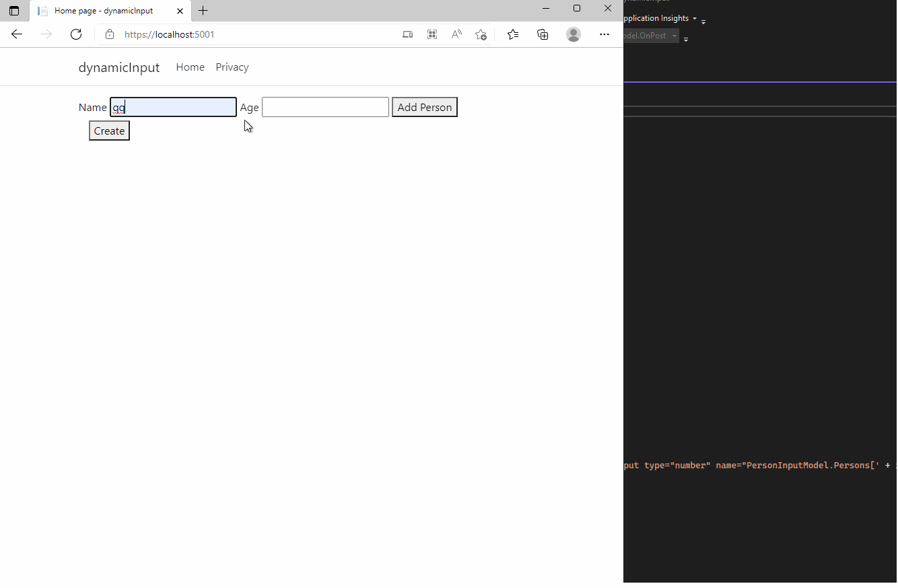Open the Collections icon
This screenshot has width=898, height=588.
click(x=543, y=34)
